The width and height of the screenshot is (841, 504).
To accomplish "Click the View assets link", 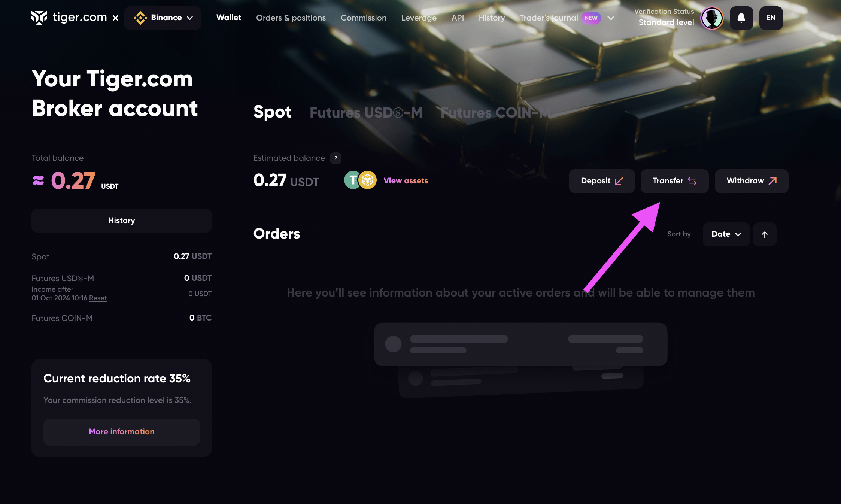I will (406, 181).
